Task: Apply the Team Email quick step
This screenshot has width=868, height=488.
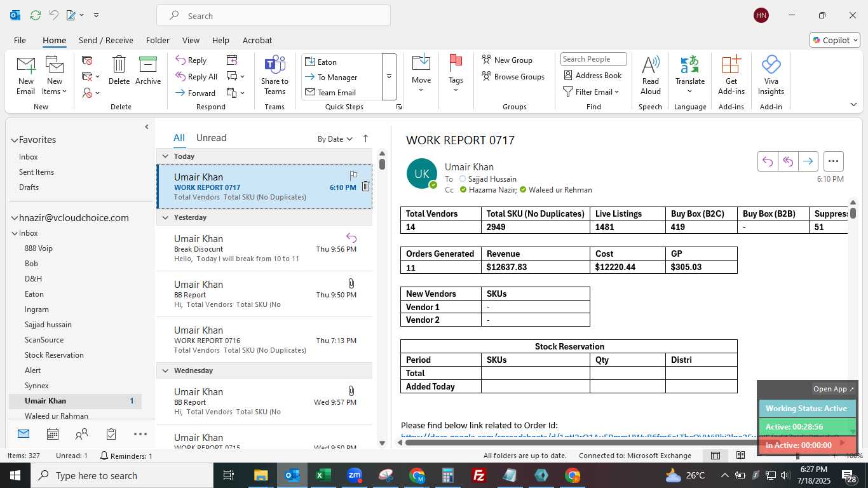Action: pyautogui.click(x=341, y=92)
